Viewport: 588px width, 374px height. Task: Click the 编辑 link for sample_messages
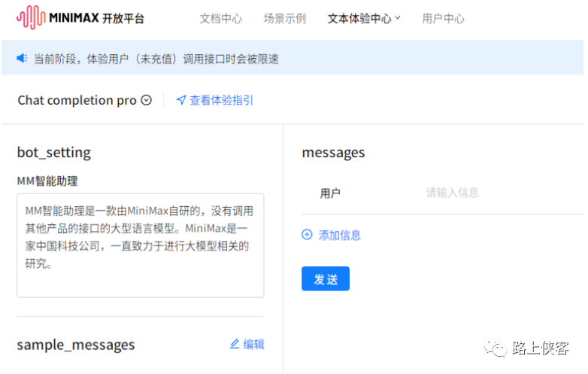coord(253,344)
